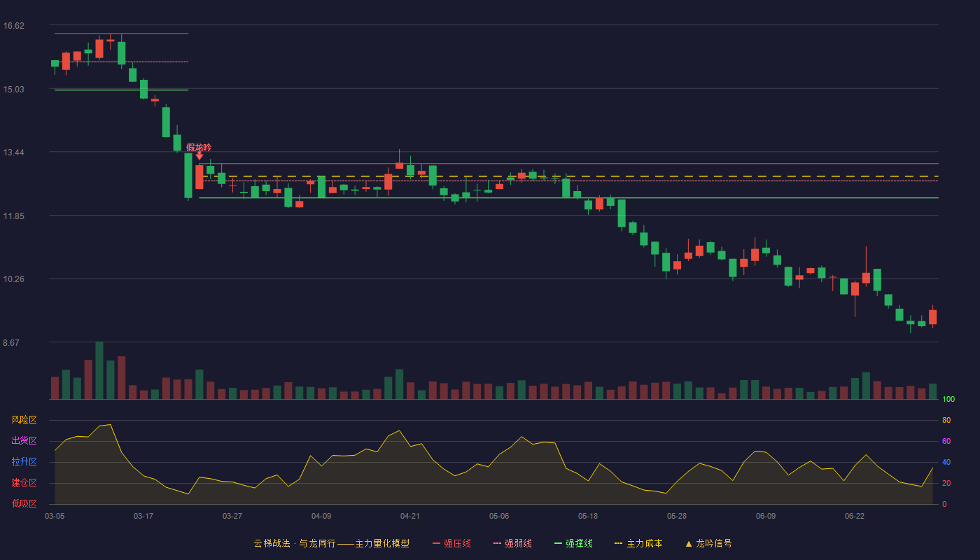Click the 03-27 date label
The image size is (980, 560).
click(x=232, y=516)
